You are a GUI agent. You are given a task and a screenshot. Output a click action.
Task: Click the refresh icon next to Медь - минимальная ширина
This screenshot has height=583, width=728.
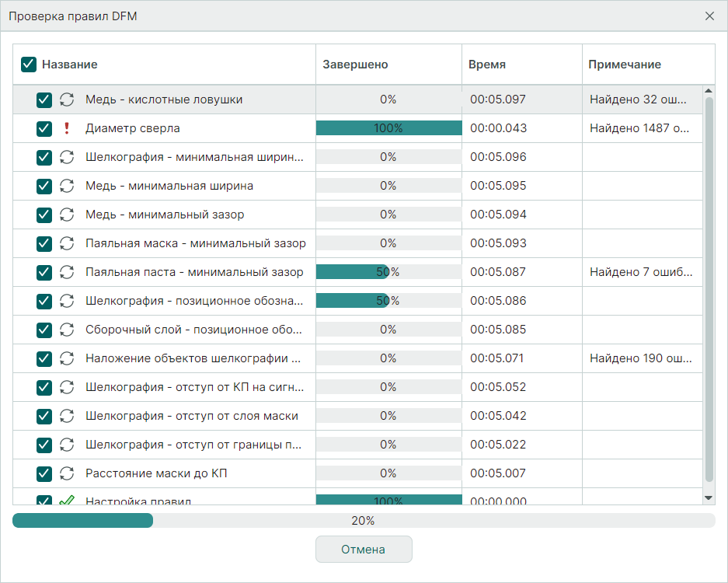point(67,186)
